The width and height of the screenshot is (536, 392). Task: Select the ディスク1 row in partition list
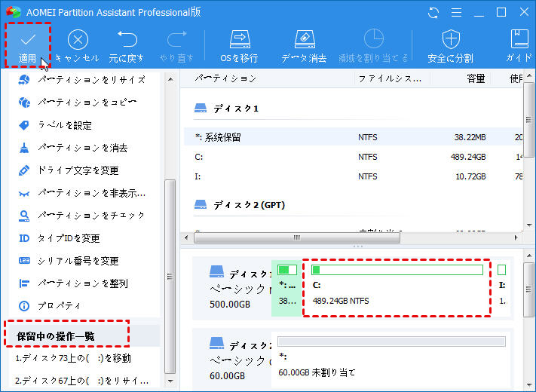226,109
